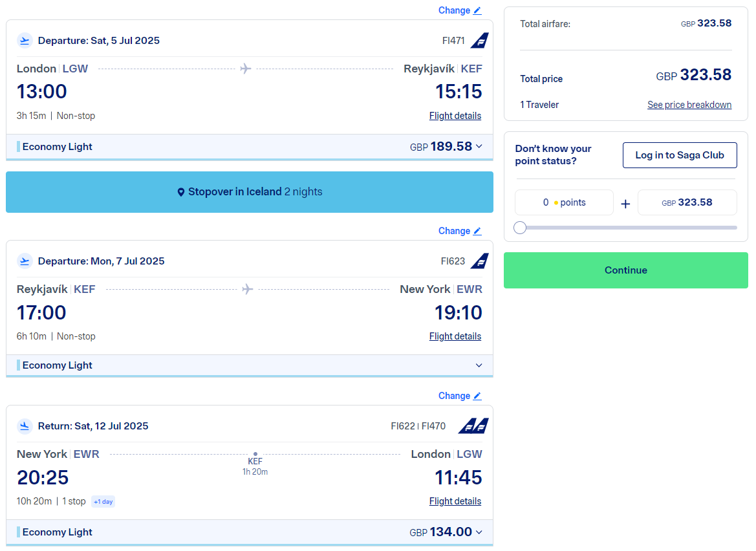Click the departure plane icon for 5 Jul
This screenshot has height=551, width=756.
point(25,41)
